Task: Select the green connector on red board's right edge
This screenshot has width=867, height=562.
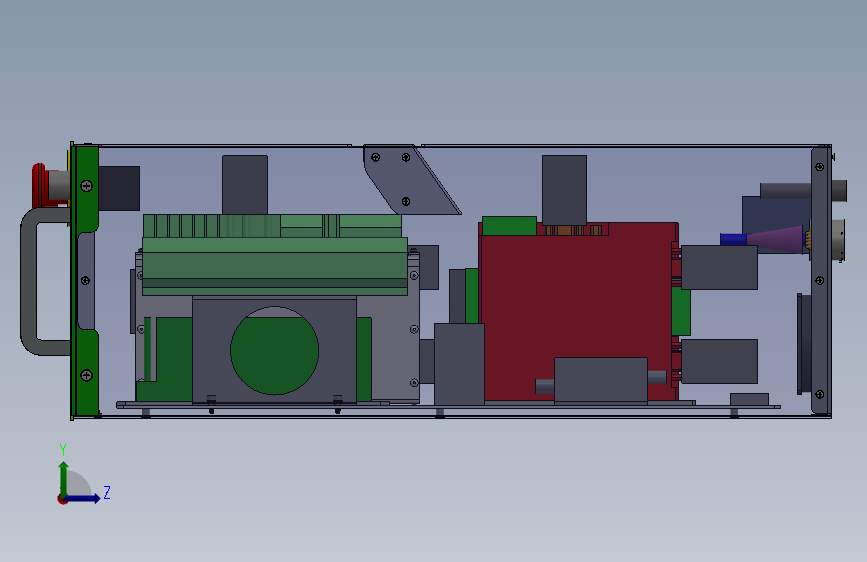Action: click(x=681, y=311)
